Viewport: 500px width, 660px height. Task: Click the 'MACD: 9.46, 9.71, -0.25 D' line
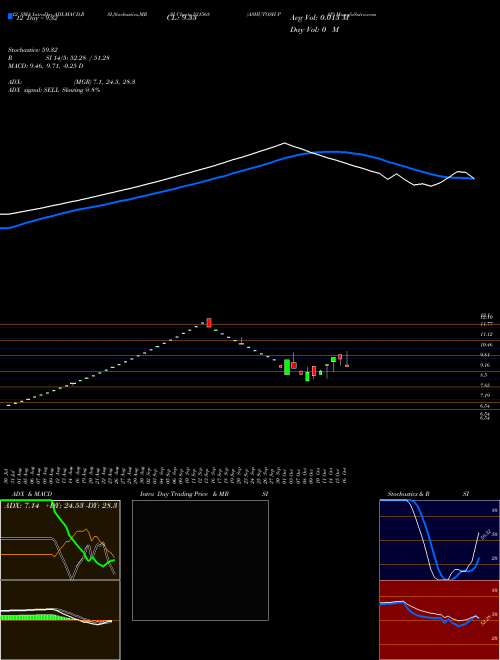tap(45, 66)
